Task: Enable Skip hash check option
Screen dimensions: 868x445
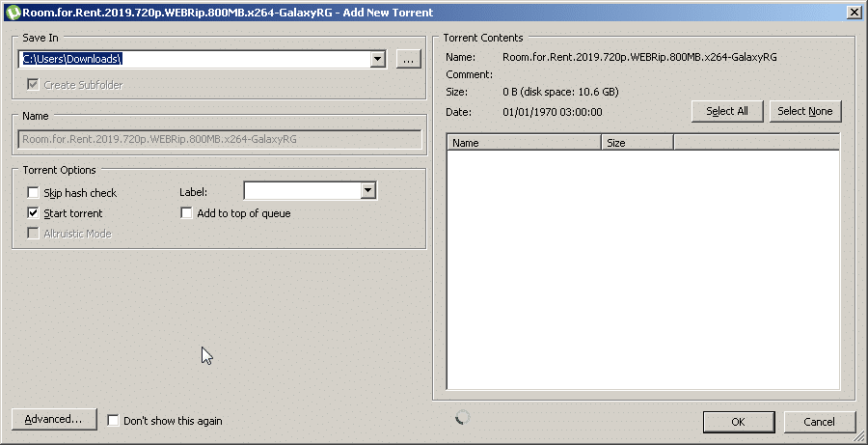Action: pos(33,193)
